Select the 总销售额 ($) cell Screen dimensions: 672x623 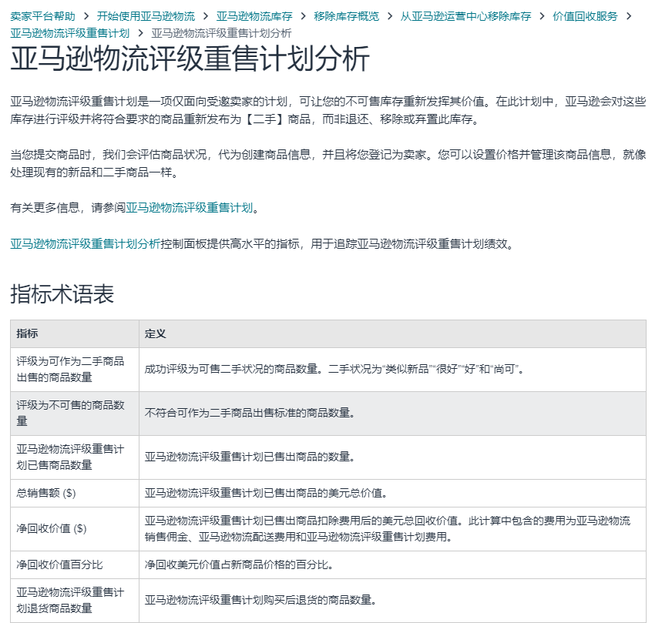click(x=75, y=494)
